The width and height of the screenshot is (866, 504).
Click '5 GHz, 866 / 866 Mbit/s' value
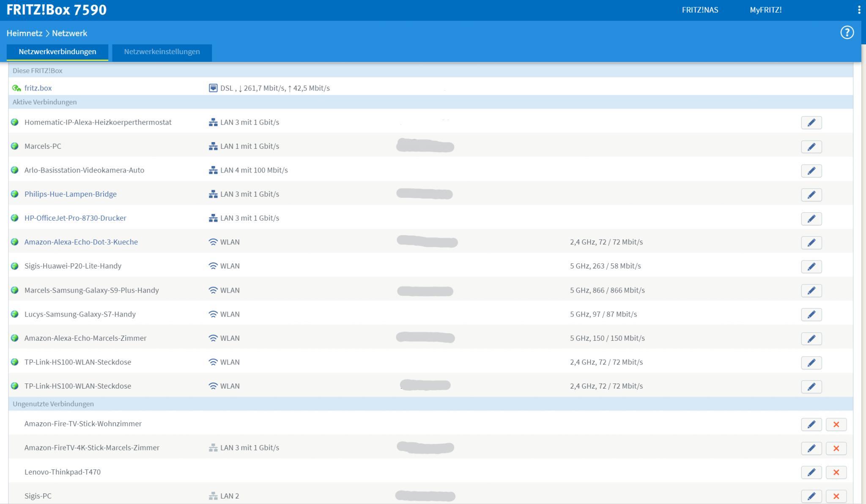[x=607, y=290]
